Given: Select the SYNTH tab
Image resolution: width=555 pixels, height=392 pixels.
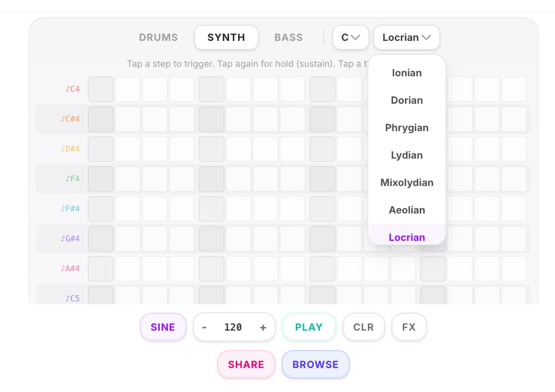Looking at the screenshot, I should (226, 37).
